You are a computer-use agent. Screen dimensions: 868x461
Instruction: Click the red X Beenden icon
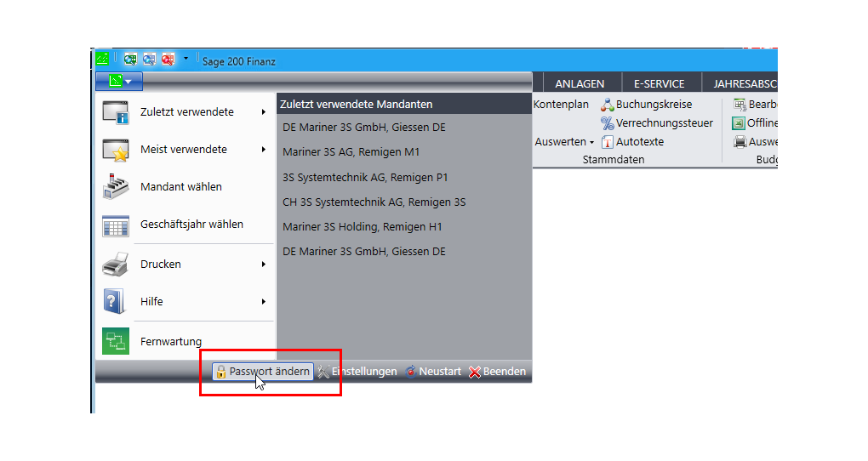pyautogui.click(x=474, y=372)
